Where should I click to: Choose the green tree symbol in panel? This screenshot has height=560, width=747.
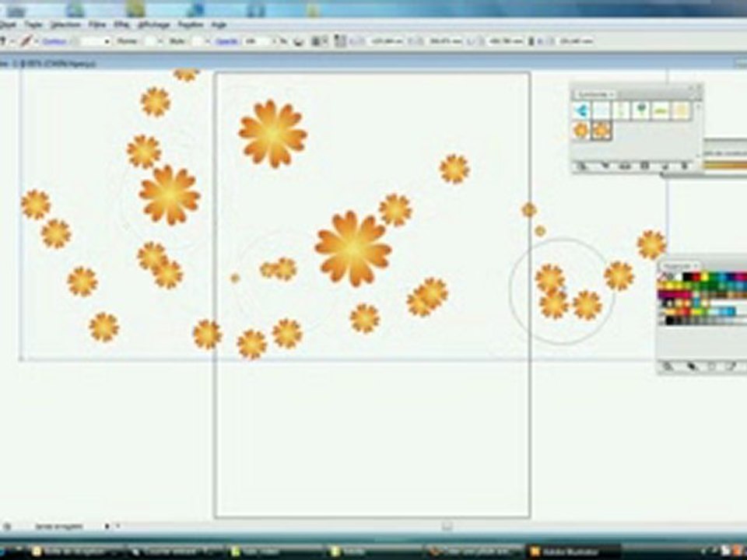pyautogui.click(x=640, y=110)
